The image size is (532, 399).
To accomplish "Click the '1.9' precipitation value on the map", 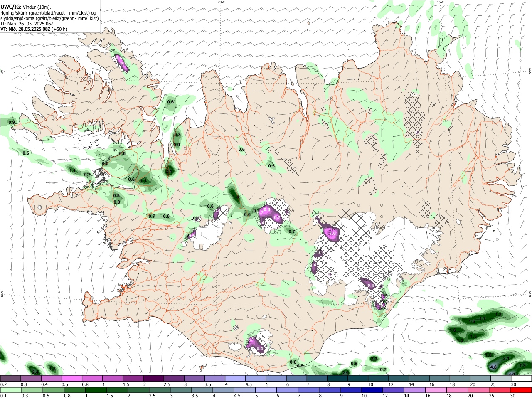I will [523, 365].
